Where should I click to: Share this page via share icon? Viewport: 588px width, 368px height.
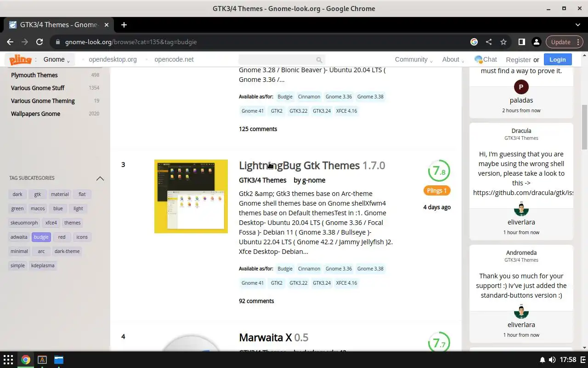pyautogui.click(x=489, y=42)
